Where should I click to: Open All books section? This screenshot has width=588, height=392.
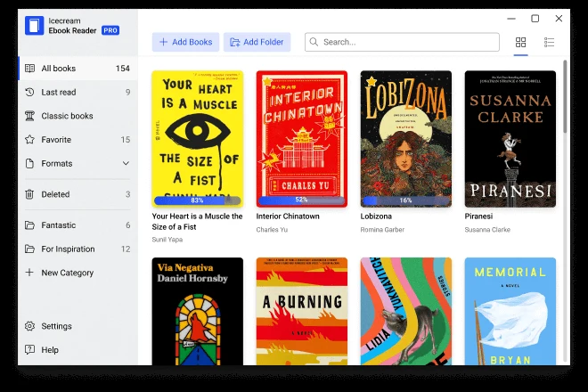78,69
